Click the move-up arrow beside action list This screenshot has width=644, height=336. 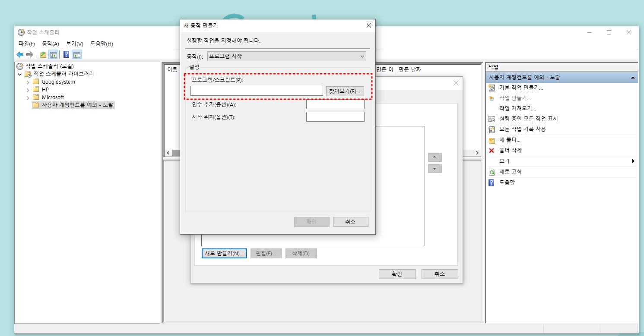point(435,157)
